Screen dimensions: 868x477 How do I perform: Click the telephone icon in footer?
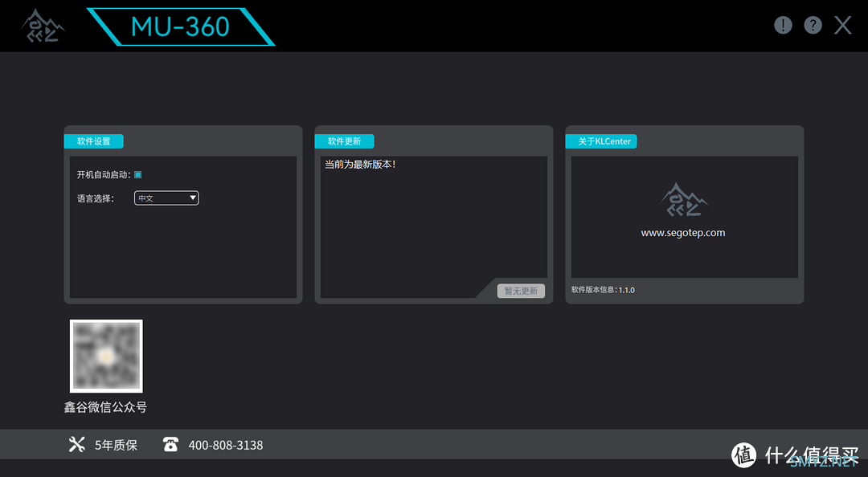click(170, 444)
